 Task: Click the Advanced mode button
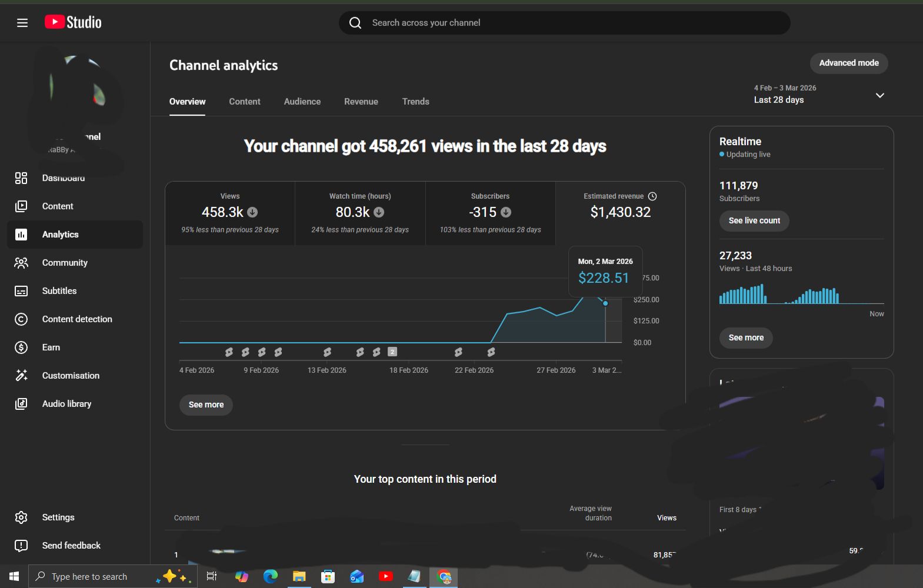click(x=848, y=63)
